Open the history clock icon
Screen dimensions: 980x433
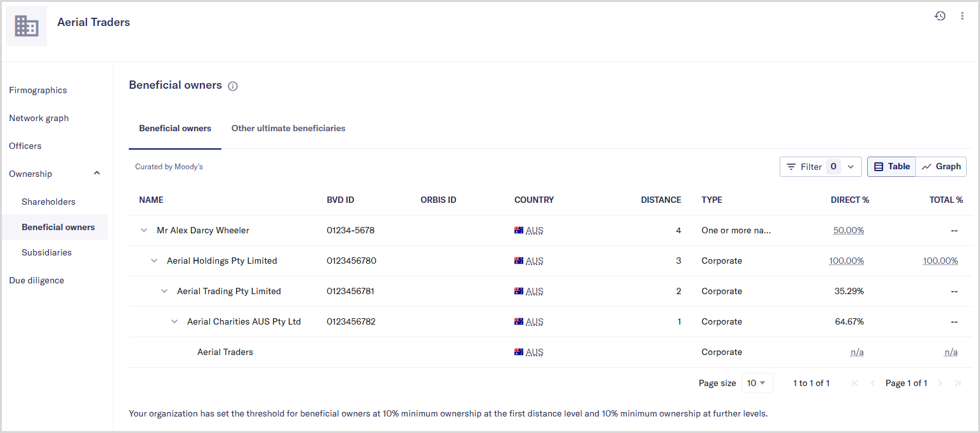point(940,16)
